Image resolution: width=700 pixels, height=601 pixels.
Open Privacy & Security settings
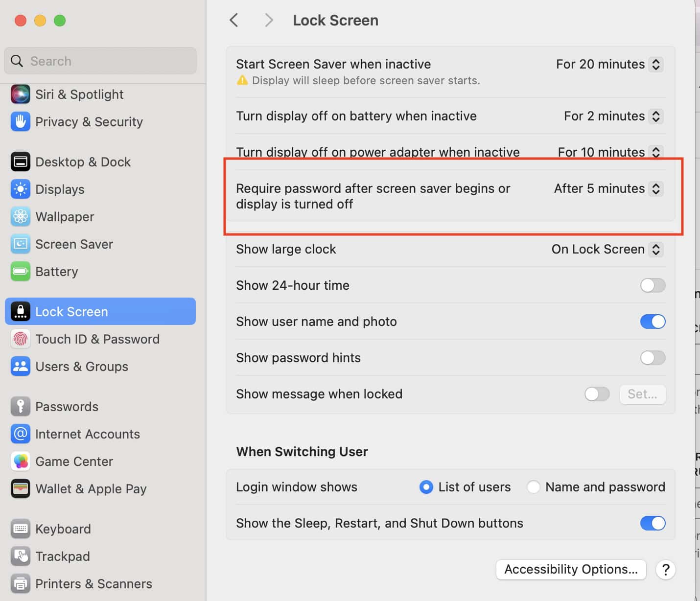tap(89, 122)
